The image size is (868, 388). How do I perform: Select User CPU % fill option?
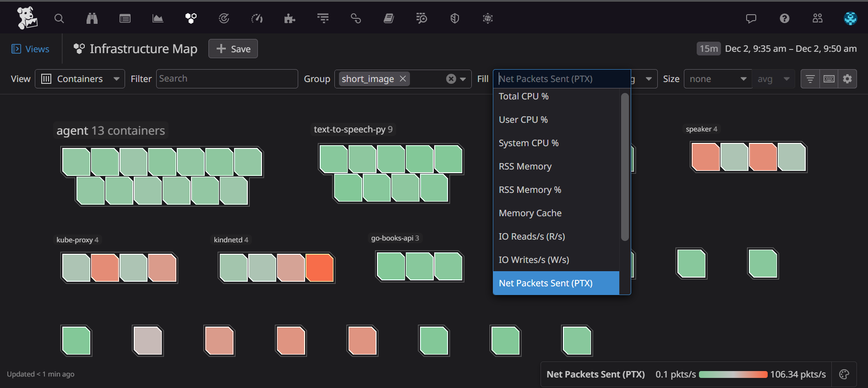click(x=556, y=120)
